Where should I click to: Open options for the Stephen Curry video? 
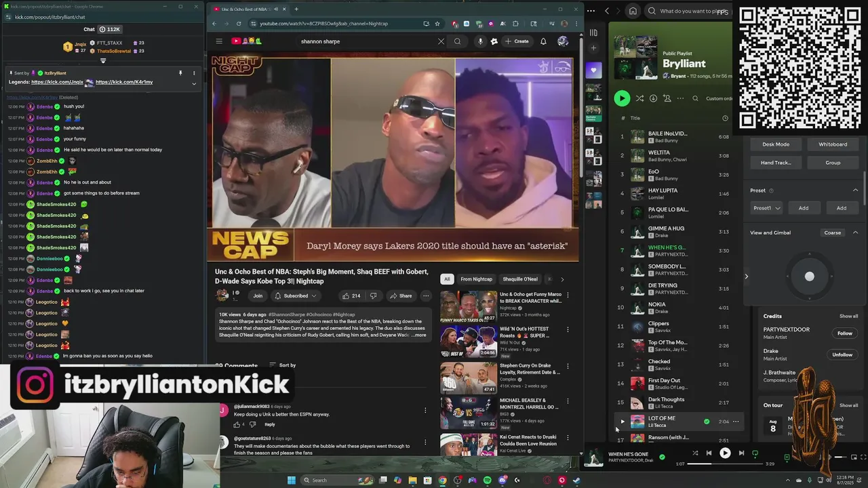pos(568,367)
